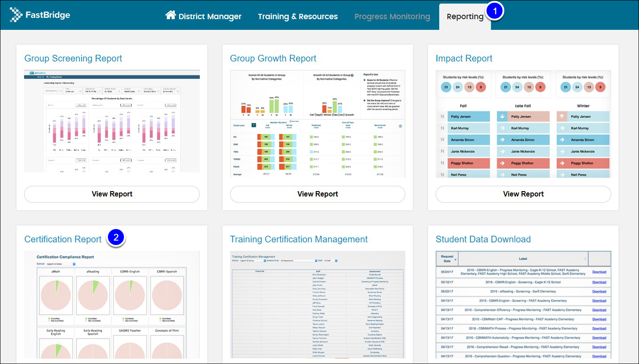Click the Group Growth Report preview thumbnail

pyautogui.click(x=317, y=124)
